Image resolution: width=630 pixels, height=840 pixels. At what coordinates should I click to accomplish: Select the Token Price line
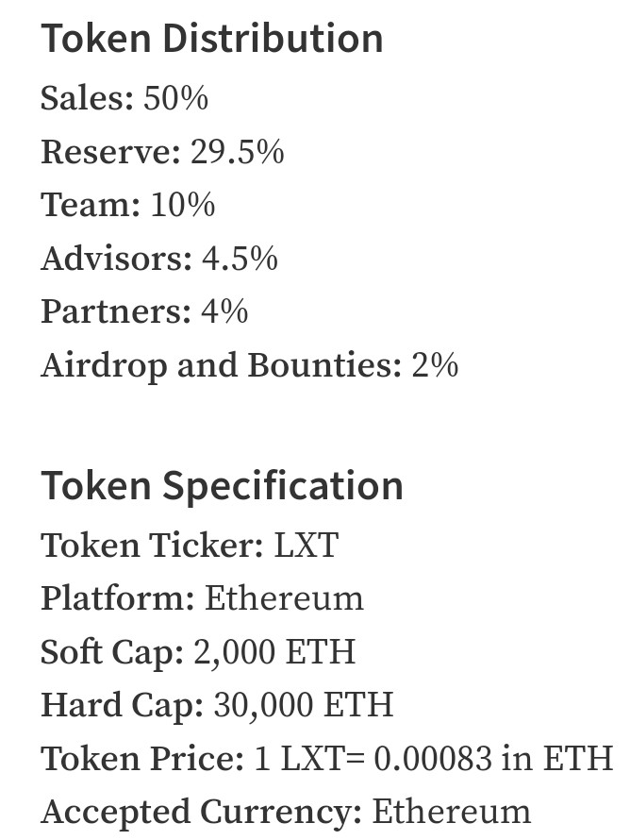click(327, 759)
